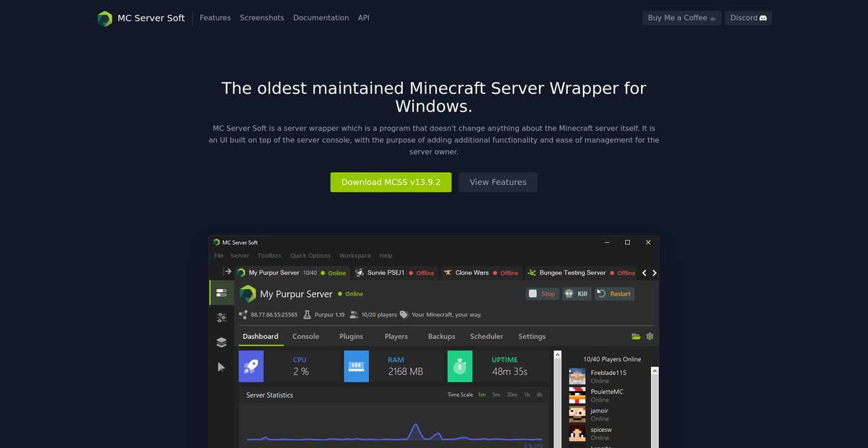Open the Quick Options menu
The image size is (868, 448).
point(310,256)
